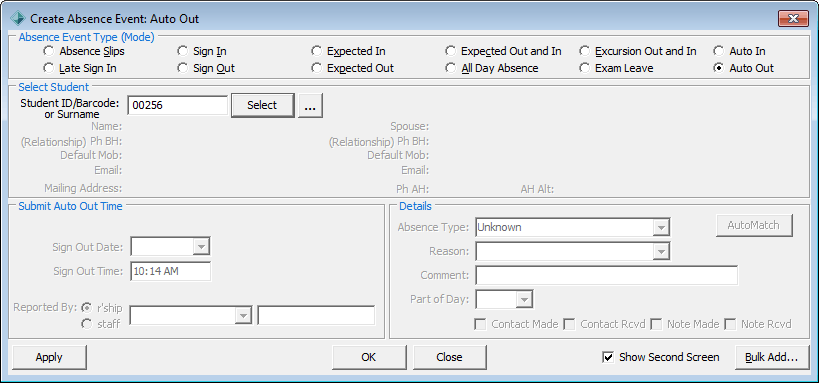Click the application icon in title bar

pos(18,19)
